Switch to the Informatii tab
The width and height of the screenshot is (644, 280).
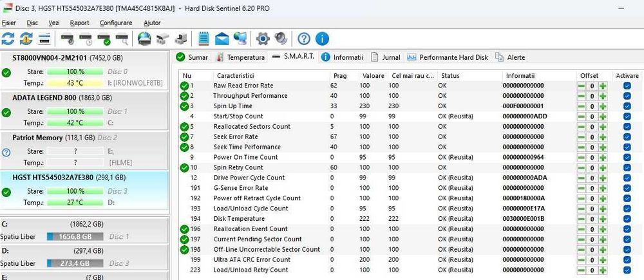(x=343, y=57)
